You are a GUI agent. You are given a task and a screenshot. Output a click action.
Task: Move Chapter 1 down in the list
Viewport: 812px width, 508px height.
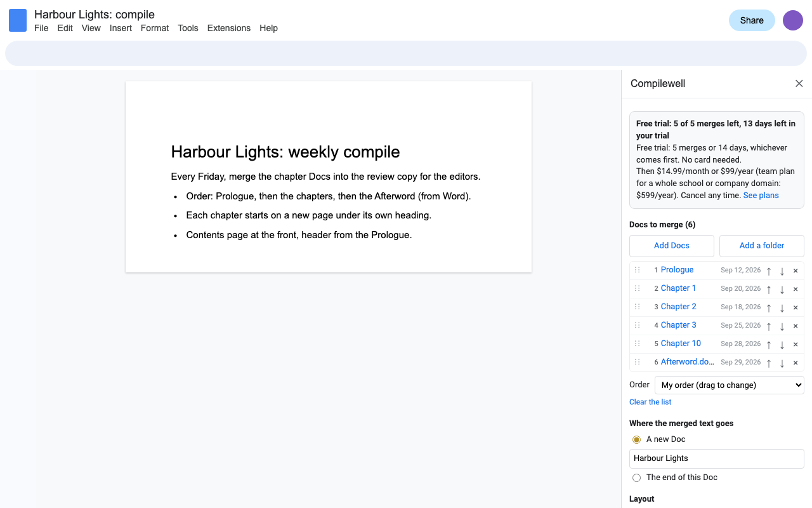782,289
